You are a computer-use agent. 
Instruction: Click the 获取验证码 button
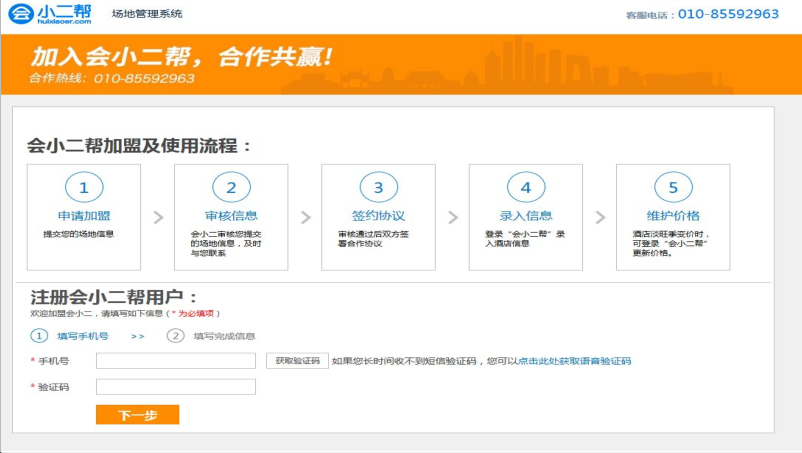(x=297, y=360)
